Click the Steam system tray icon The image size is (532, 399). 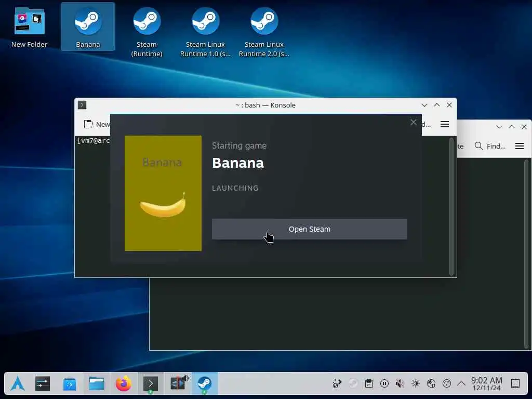pyautogui.click(x=353, y=383)
